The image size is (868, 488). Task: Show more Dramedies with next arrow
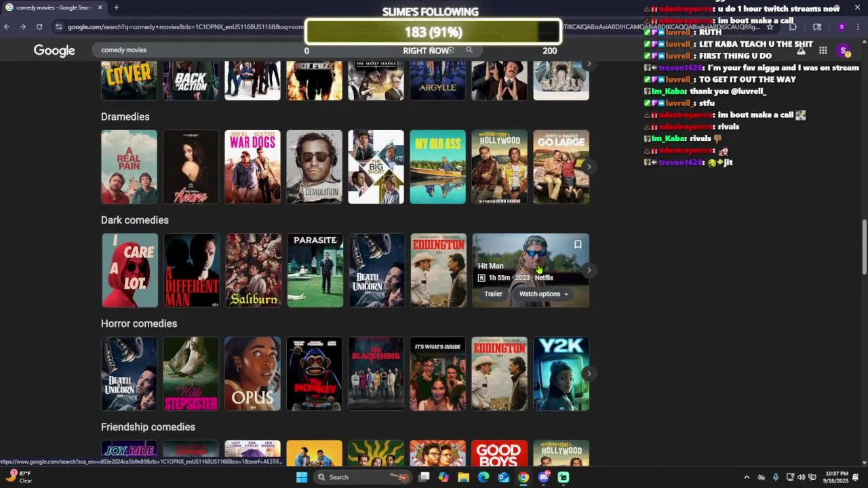(x=589, y=167)
